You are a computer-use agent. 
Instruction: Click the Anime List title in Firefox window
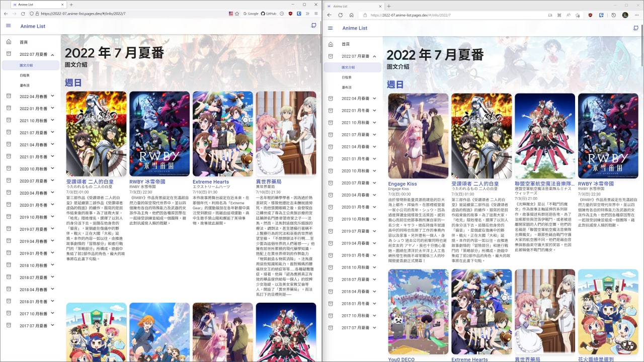coord(33,26)
